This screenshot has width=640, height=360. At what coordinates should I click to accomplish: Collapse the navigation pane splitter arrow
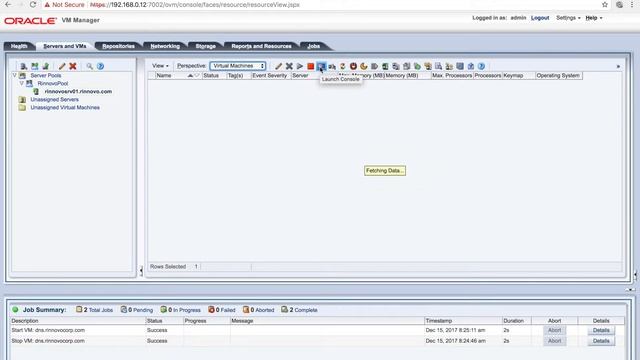pyautogui.click(x=141, y=271)
